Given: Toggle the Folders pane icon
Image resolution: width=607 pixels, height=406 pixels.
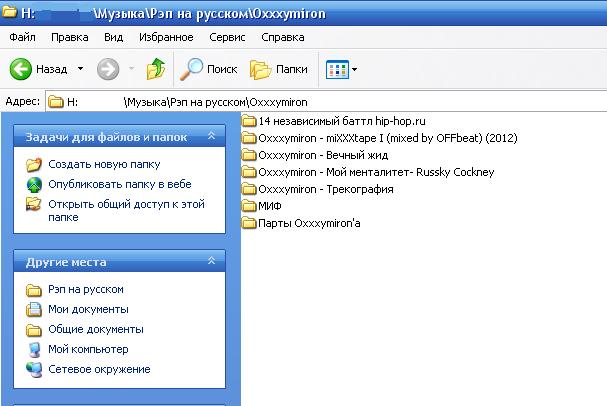Looking at the screenshot, I should pyautogui.click(x=261, y=70).
